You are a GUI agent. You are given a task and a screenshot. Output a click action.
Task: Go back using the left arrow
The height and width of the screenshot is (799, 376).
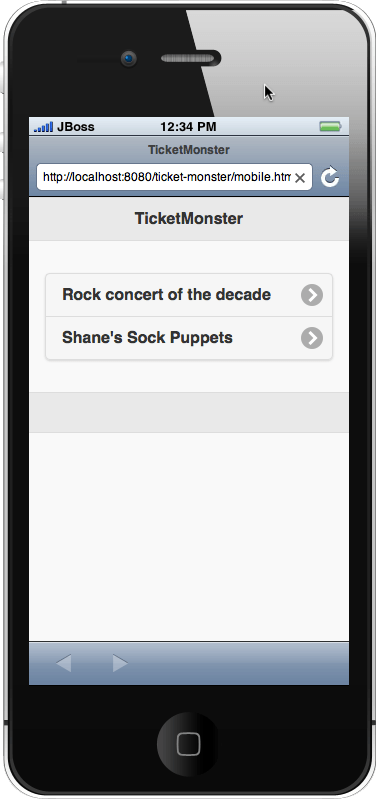pyautogui.click(x=64, y=663)
